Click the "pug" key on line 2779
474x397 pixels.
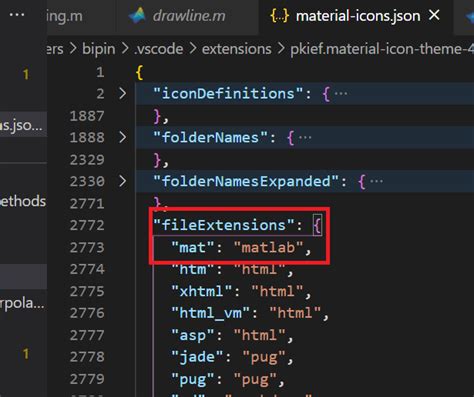pos(192,379)
